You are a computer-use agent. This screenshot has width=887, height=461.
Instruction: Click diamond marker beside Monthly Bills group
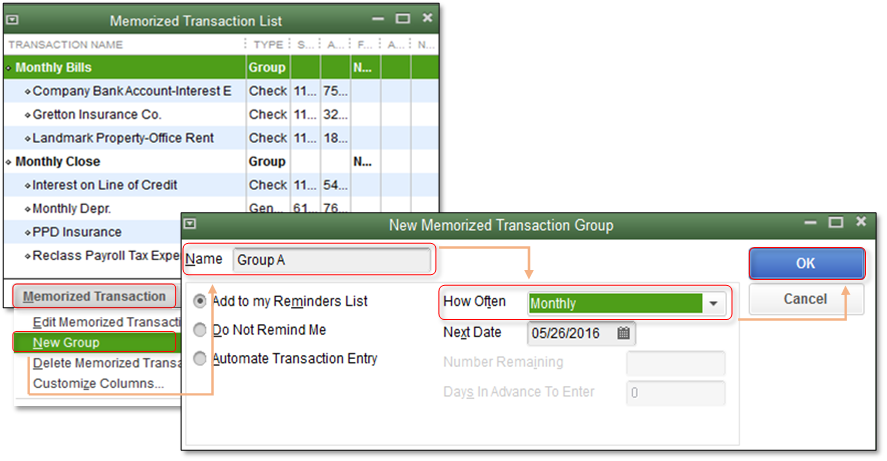(x=8, y=68)
